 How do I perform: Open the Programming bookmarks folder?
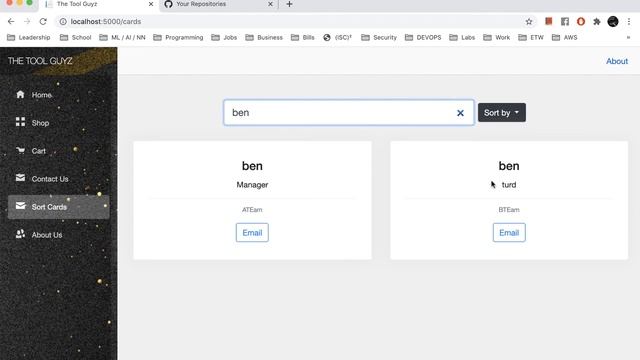(178, 38)
